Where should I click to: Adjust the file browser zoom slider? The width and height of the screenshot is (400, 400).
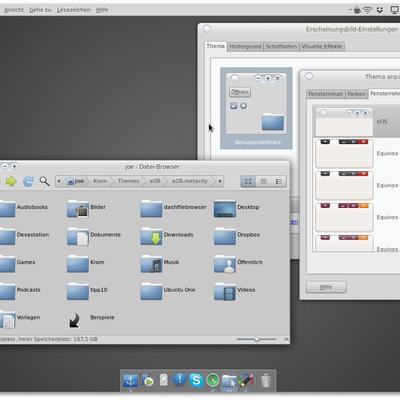pyautogui.click(x=257, y=339)
